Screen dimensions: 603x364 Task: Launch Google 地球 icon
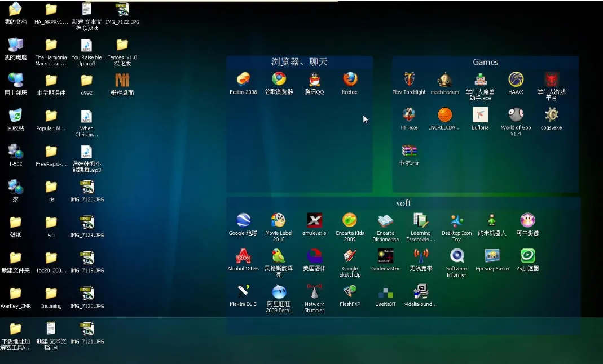pos(243,220)
